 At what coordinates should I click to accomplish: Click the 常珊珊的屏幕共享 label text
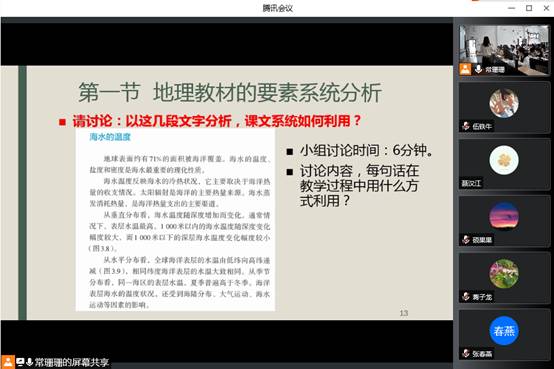click(x=72, y=362)
